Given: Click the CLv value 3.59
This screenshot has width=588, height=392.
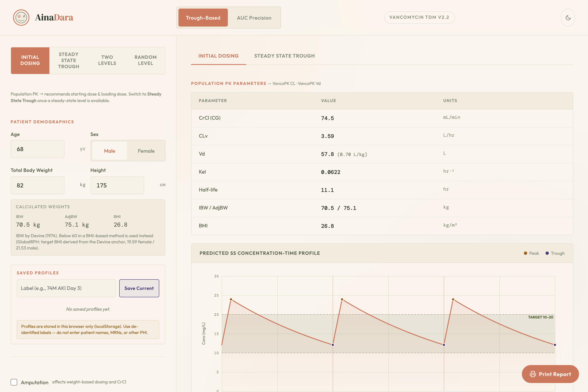Looking at the screenshot, I should coord(327,136).
